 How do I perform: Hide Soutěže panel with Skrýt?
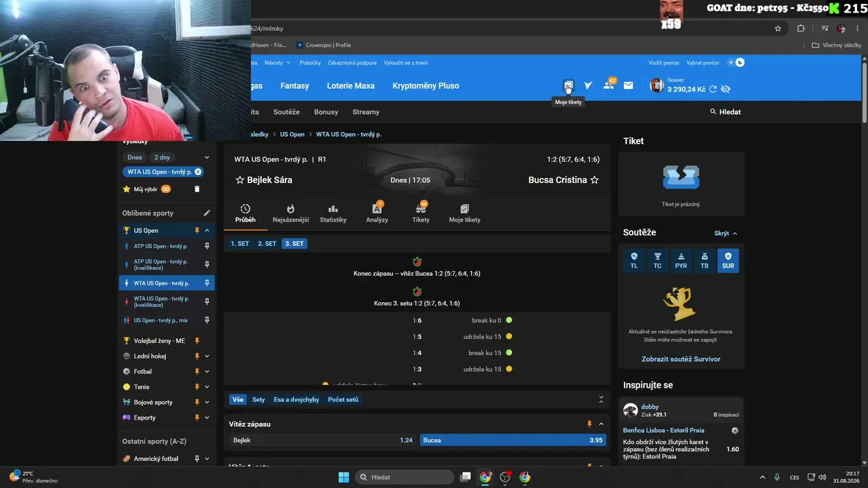(x=726, y=233)
